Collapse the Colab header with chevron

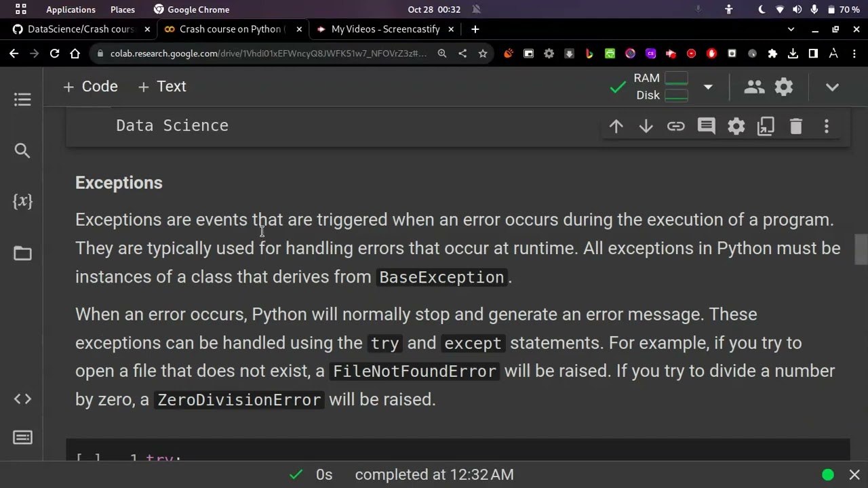832,87
